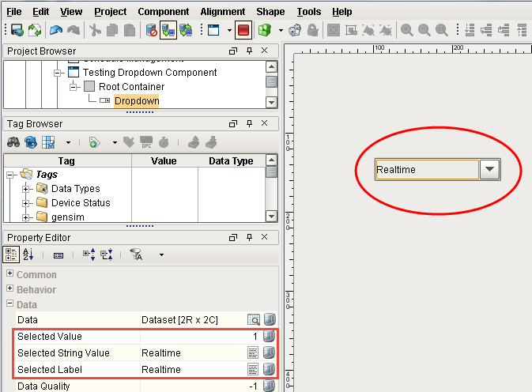Open the Shape menu
532x392 pixels.
[270, 12]
